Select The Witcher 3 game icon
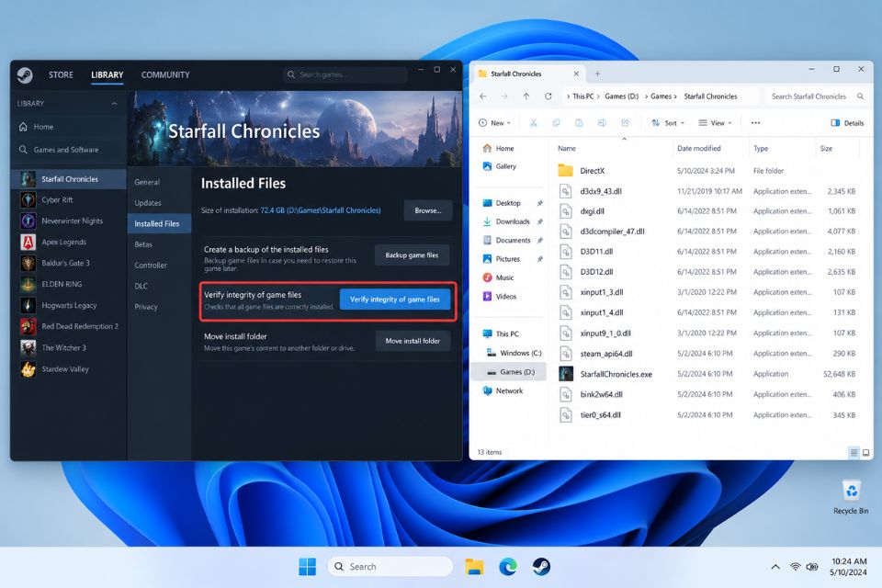 (x=28, y=347)
